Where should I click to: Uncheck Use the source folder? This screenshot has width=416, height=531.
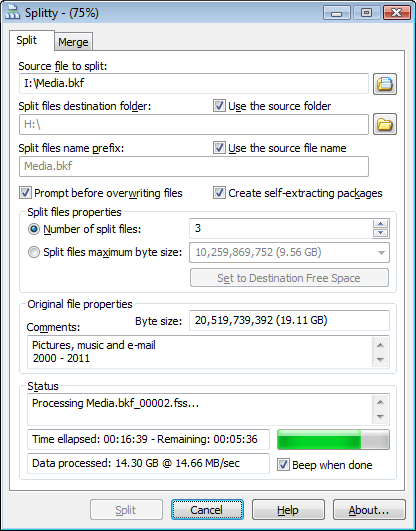pos(219,106)
